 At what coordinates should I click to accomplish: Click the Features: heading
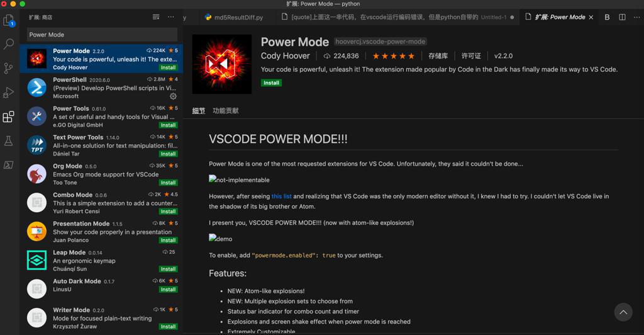click(x=228, y=273)
